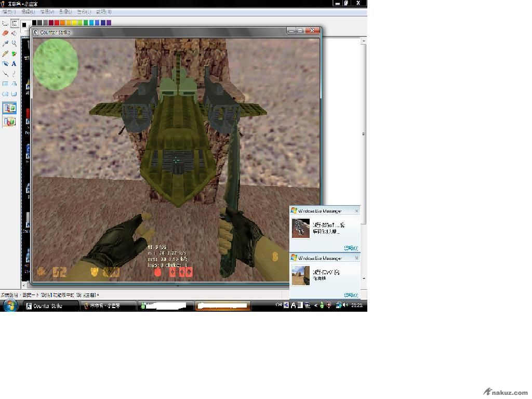Open options link in upper Messenger notification
Screen dimensions: 532x399
pyautogui.click(x=351, y=248)
